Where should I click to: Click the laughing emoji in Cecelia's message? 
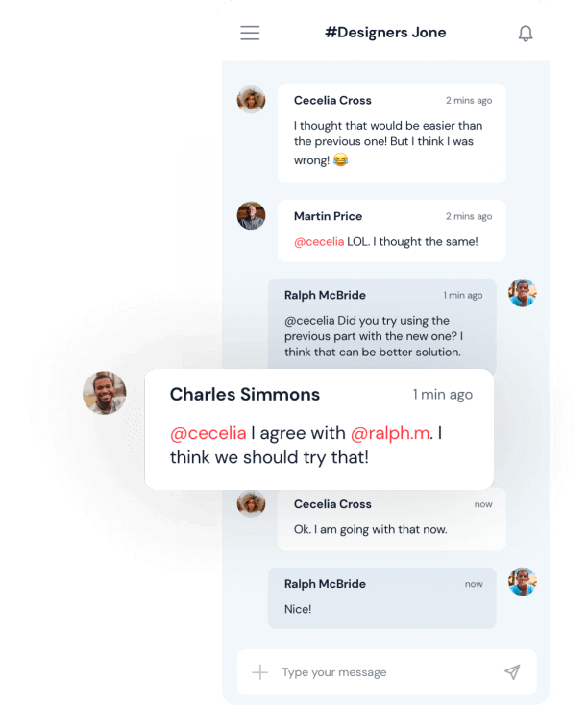pos(340,159)
